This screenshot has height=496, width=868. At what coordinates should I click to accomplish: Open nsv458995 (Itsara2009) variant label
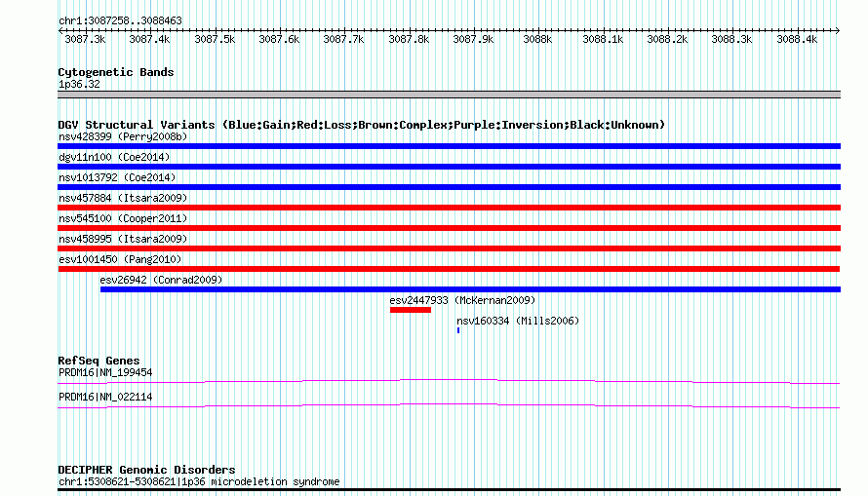(x=123, y=239)
